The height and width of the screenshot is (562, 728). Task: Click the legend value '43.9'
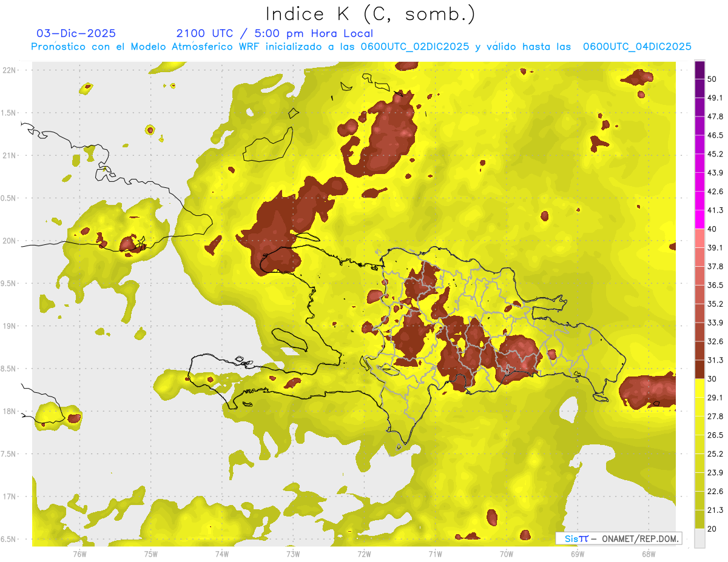point(715,173)
